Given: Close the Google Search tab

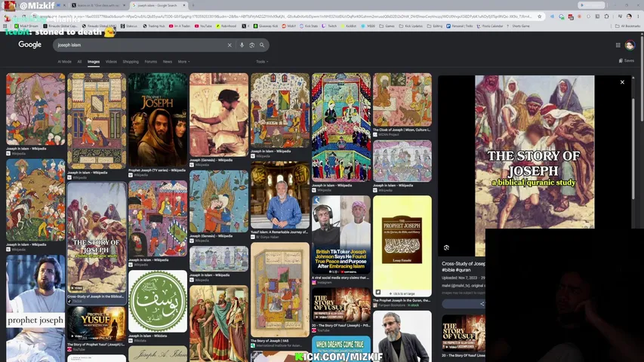Looking at the screenshot, I should click(x=183, y=5).
